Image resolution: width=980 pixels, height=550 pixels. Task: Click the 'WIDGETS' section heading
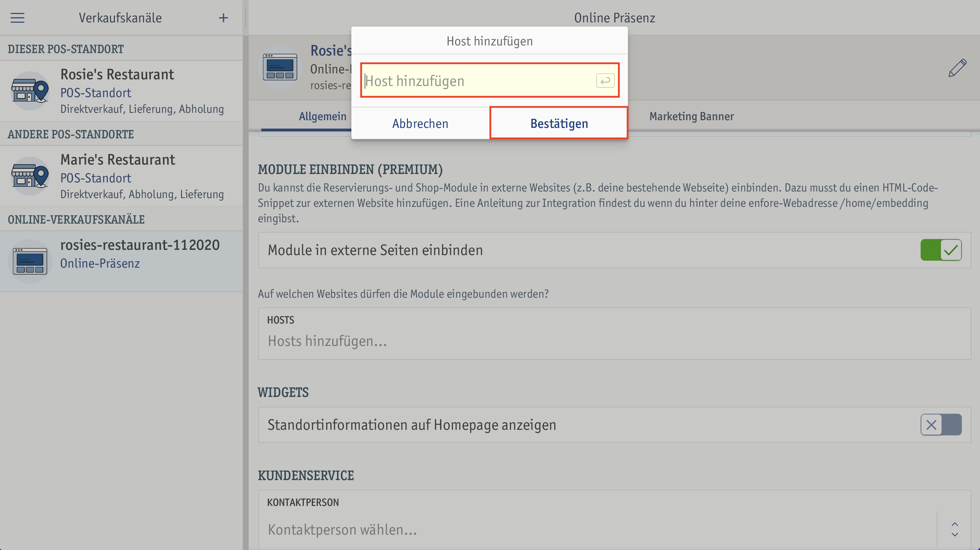[283, 392]
